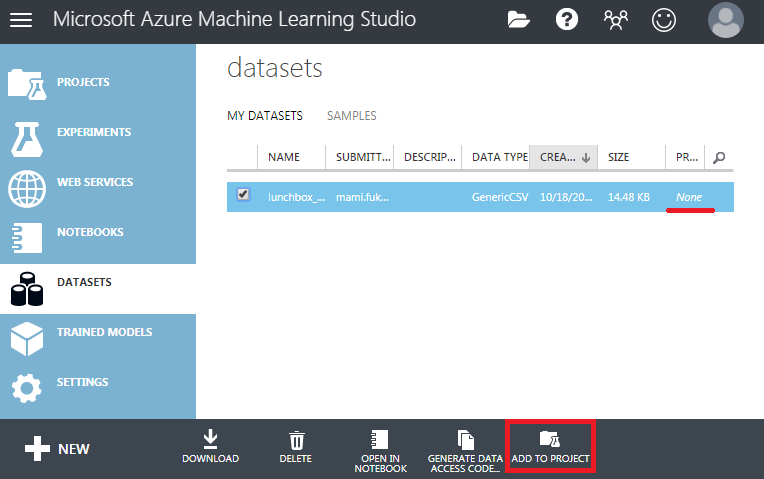The image size is (764, 479).
Task: Open the community people icon
Action: point(616,20)
